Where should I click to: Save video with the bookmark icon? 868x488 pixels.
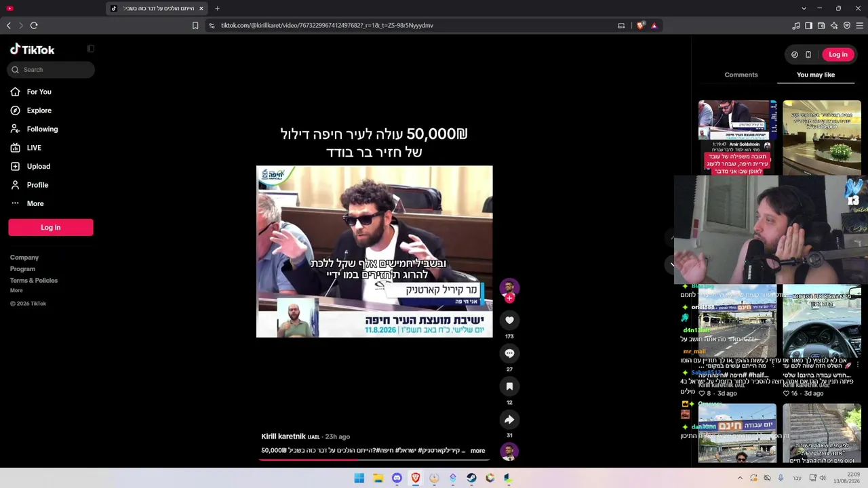click(509, 386)
